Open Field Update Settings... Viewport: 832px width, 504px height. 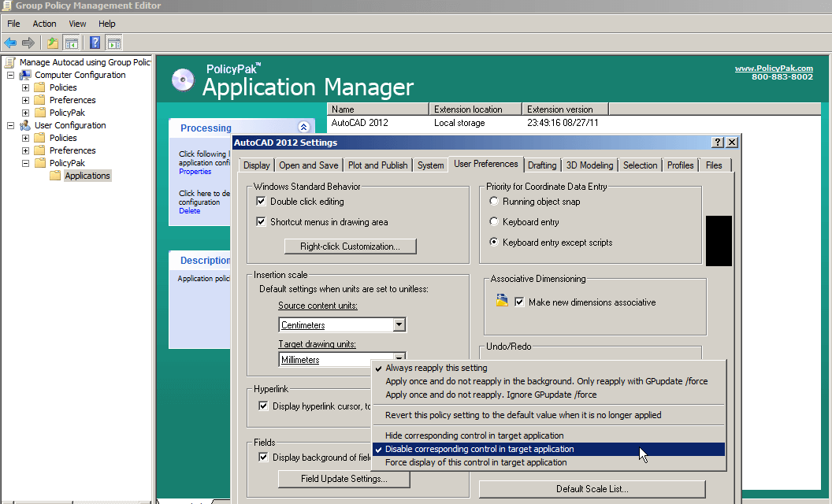[344, 479]
